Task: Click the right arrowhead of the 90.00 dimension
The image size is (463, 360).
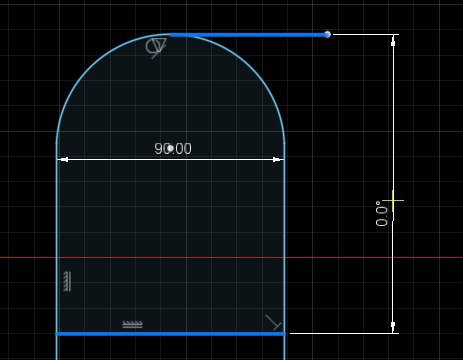Action: [278, 160]
